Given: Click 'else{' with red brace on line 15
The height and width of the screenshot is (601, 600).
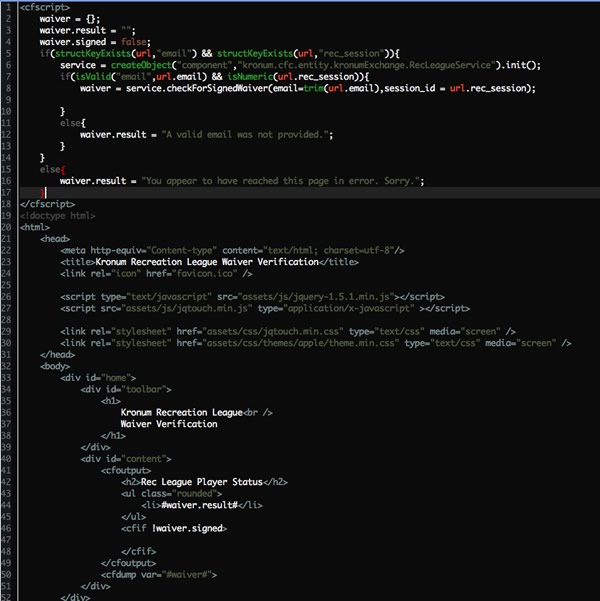Looking at the screenshot, I should coord(53,169).
